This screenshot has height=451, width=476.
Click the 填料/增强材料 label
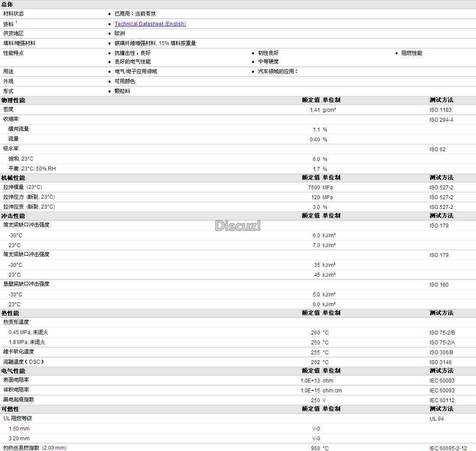[19, 43]
